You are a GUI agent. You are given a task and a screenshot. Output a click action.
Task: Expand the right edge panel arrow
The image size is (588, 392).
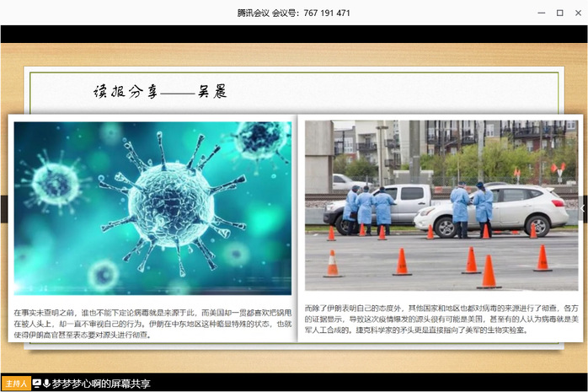pyautogui.click(x=584, y=208)
